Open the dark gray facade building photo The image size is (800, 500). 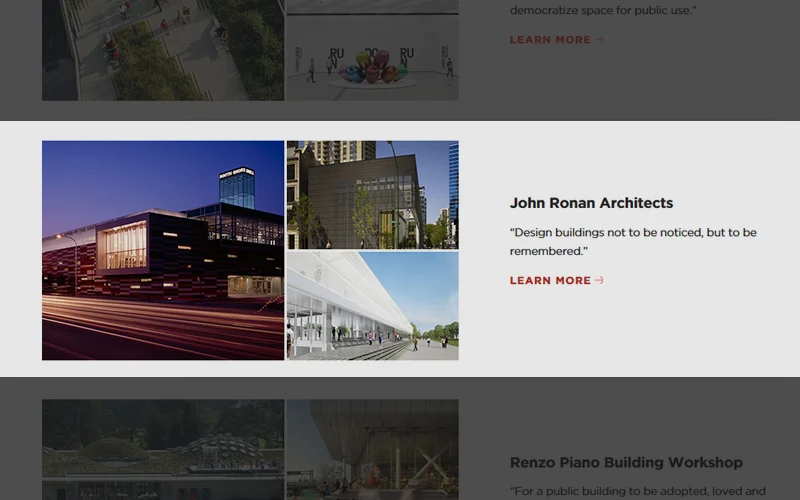pos(372,195)
